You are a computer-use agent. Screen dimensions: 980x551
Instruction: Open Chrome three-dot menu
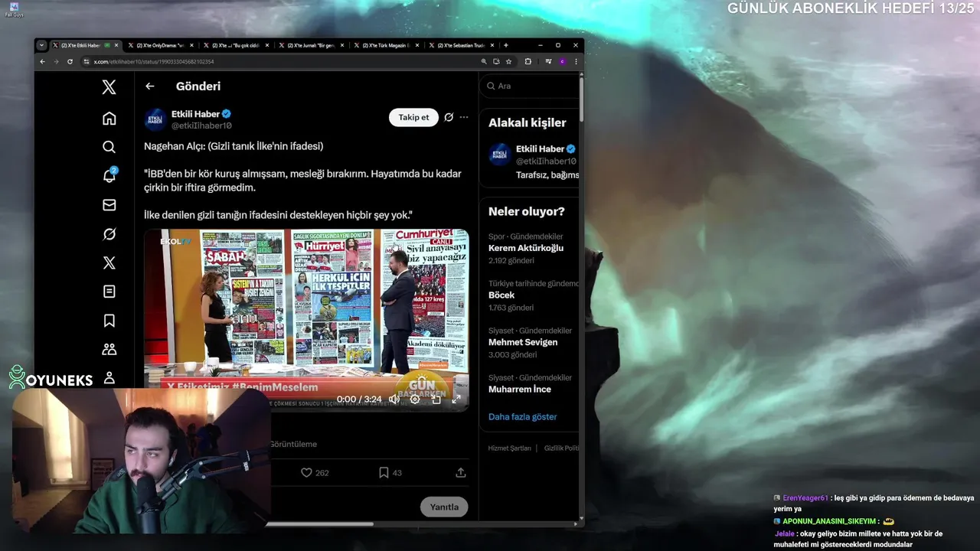[x=576, y=61]
